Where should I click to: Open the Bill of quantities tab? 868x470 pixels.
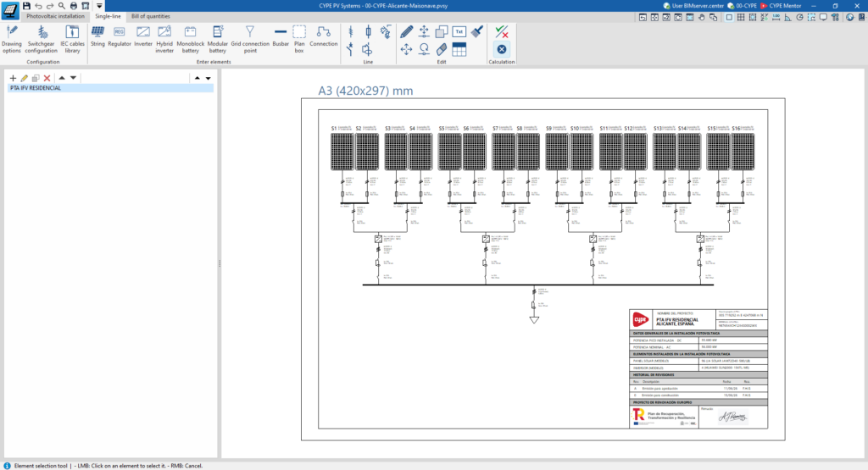151,16
